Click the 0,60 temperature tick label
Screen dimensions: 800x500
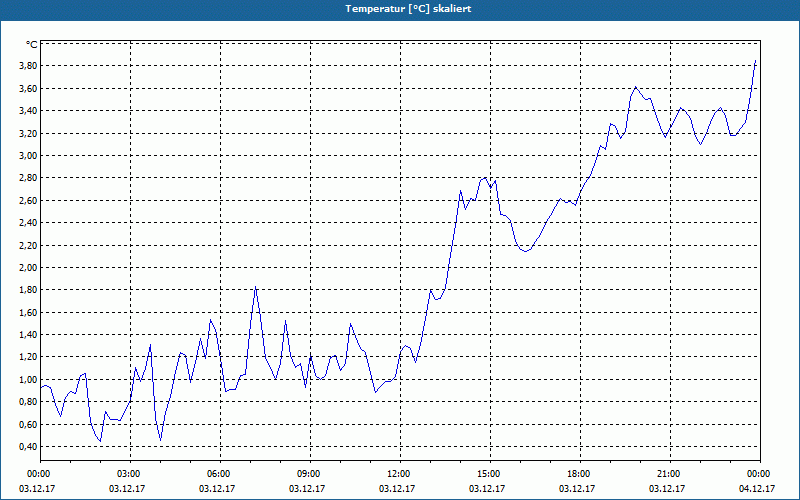[28, 424]
